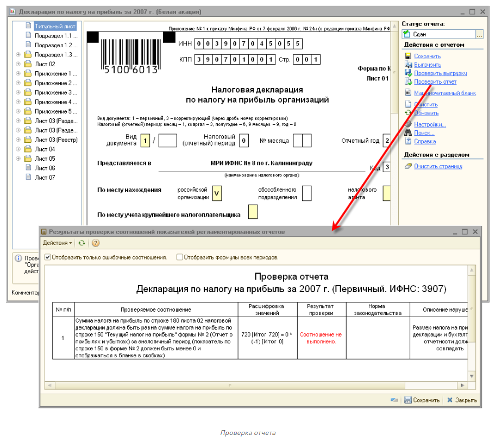Click the export icon beside Выгрузить
496x448 pixels.
[x=408, y=65]
